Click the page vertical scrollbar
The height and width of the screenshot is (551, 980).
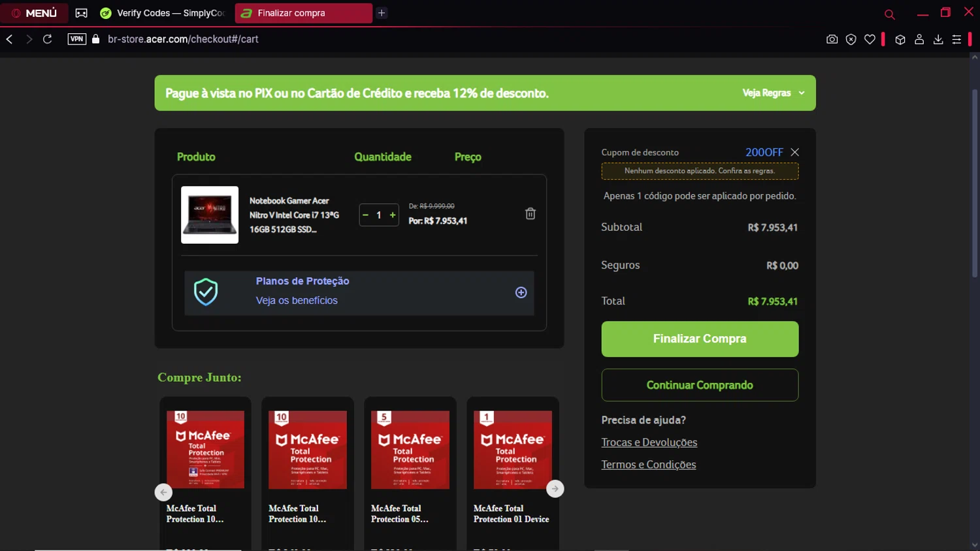[974, 183]
